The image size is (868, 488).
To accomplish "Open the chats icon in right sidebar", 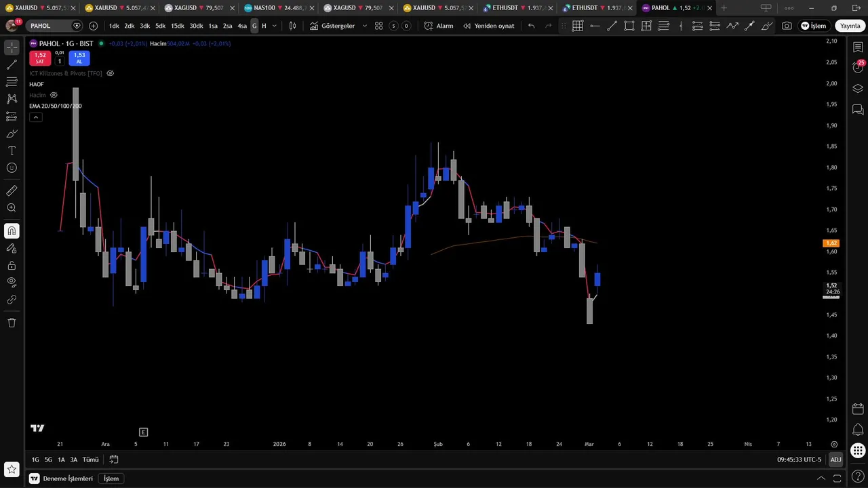I will pyautogui.click(x=858, y=110).
